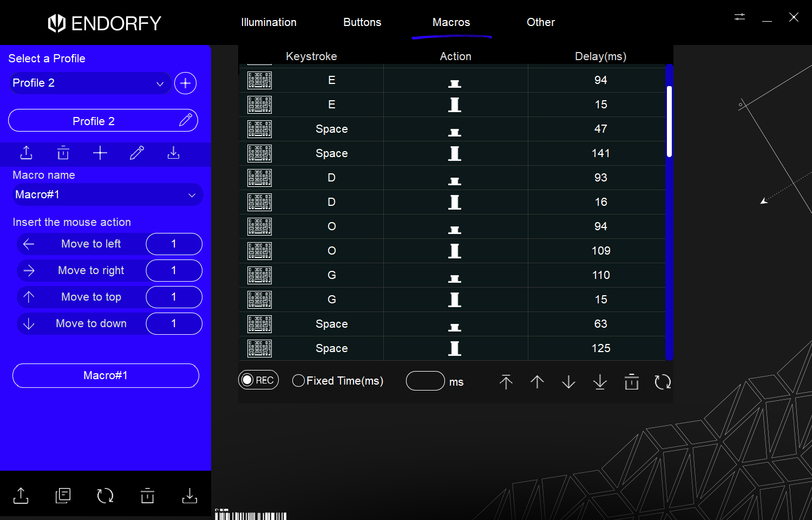The height and width of the screenshot is (520, 812).
Task: Enable the Fixed Time(ms) radio option
Action: pyautogui.click(x=298, y=381)
